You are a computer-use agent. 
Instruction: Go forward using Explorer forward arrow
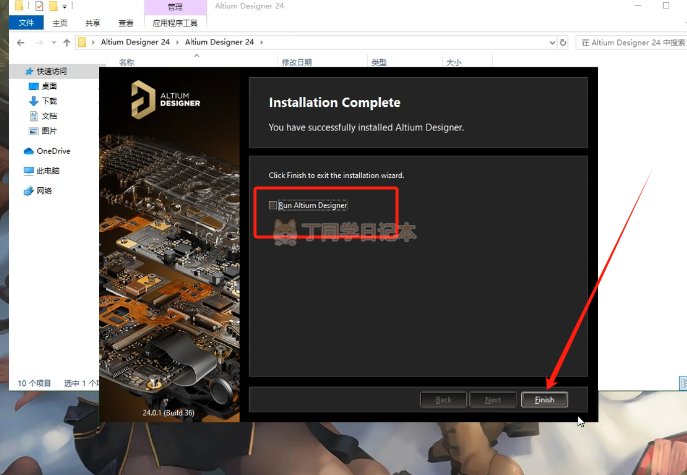point(39,43)
